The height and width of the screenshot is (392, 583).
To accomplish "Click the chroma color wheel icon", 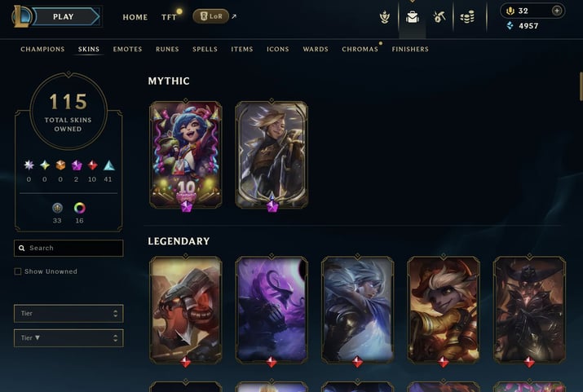I will click(79, 208).
